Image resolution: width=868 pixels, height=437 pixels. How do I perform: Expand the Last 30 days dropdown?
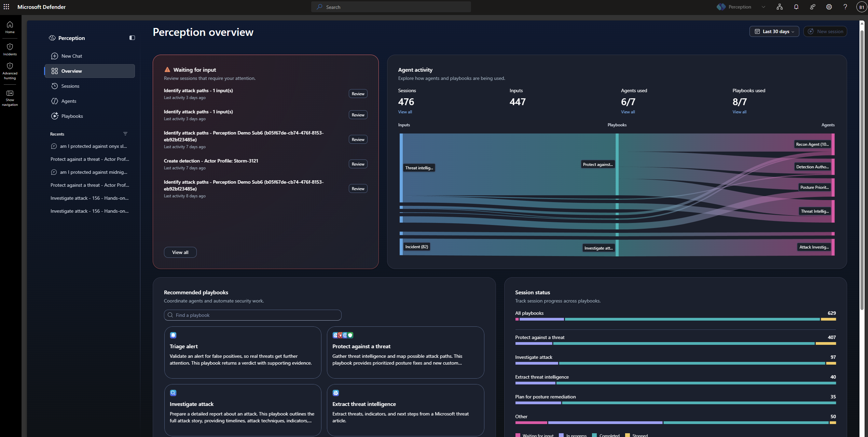click(x=774, y=31)
